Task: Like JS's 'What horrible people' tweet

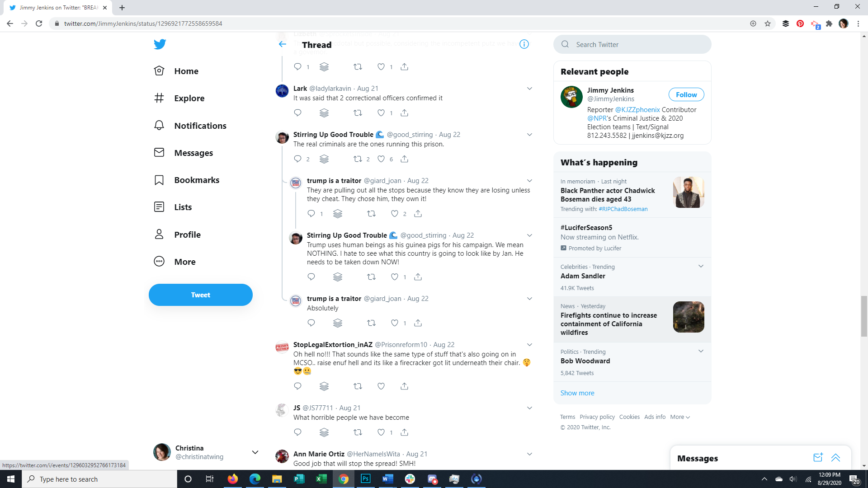Action: click(x=381, y=432)
